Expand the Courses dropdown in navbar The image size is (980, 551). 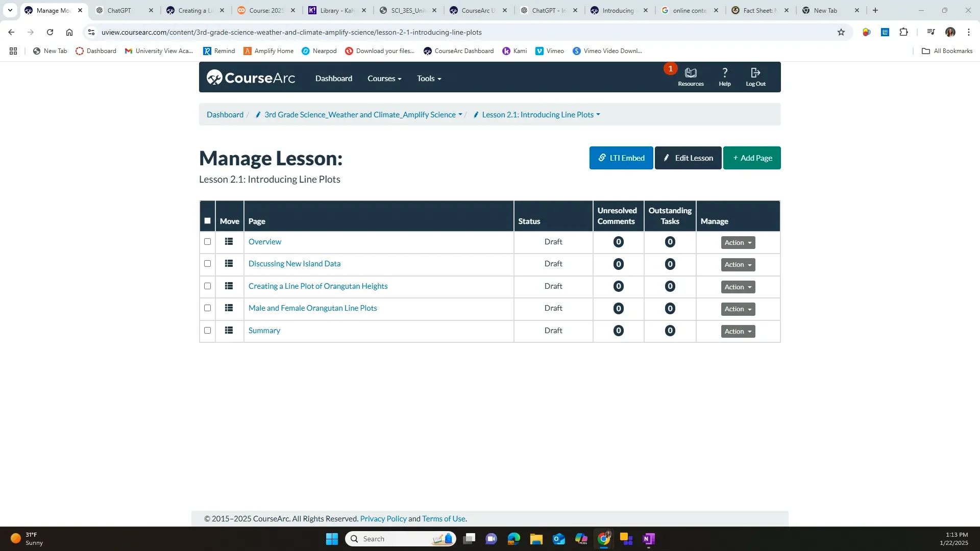(x=384, y=79)
